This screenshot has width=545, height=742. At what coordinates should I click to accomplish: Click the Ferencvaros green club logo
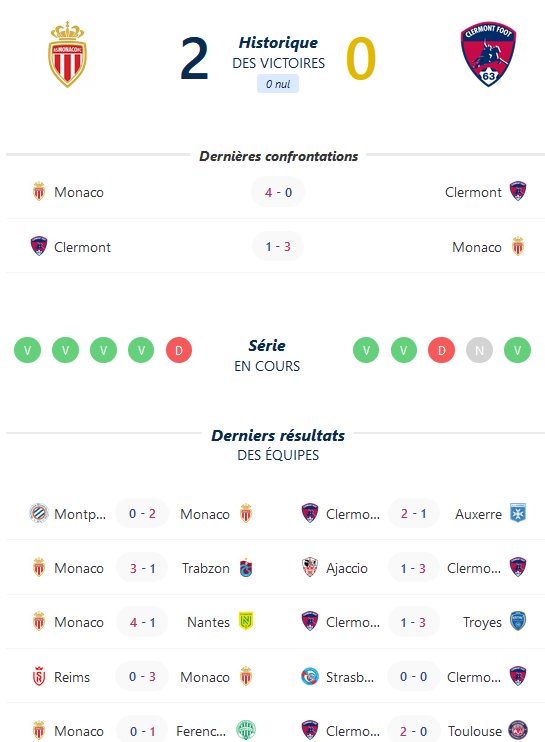coord(246,730)
